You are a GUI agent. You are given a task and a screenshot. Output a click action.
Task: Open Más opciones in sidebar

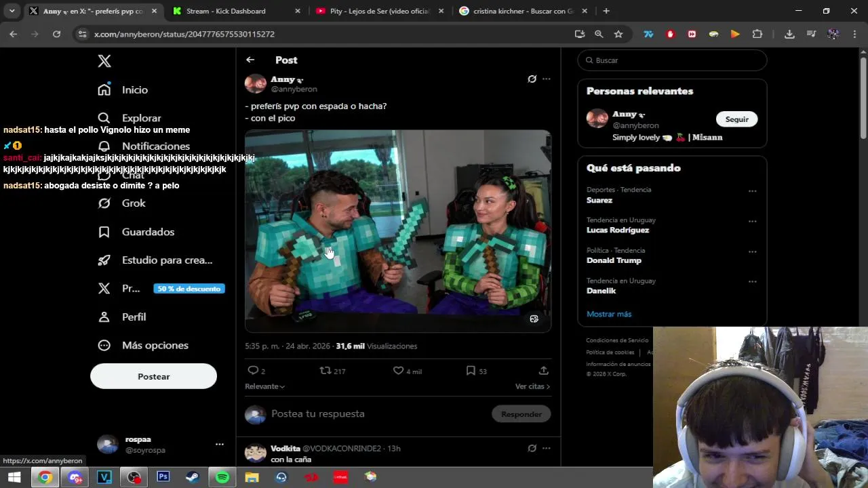[143, 346]
